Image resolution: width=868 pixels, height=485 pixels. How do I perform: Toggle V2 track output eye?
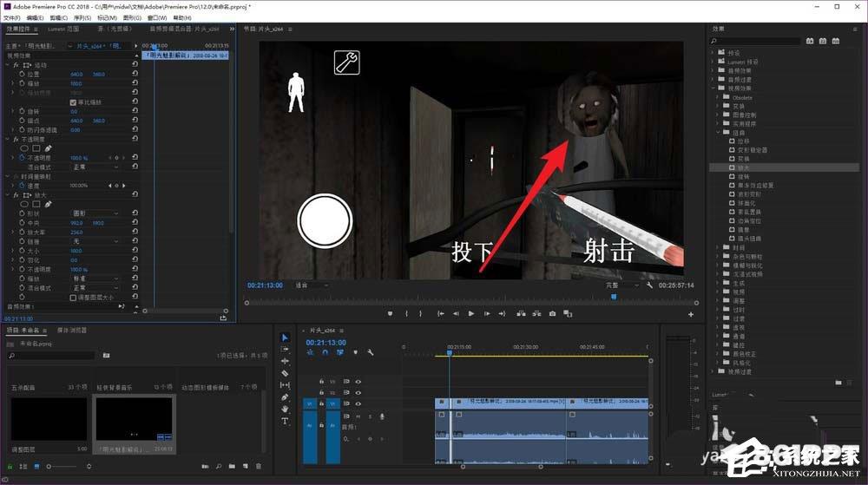click(x=358, y=393)
